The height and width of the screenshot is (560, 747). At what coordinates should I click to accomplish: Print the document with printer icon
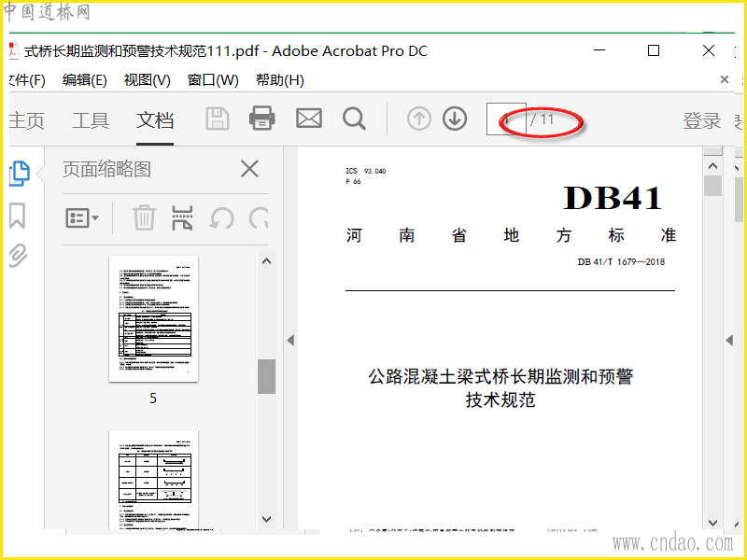262,119
